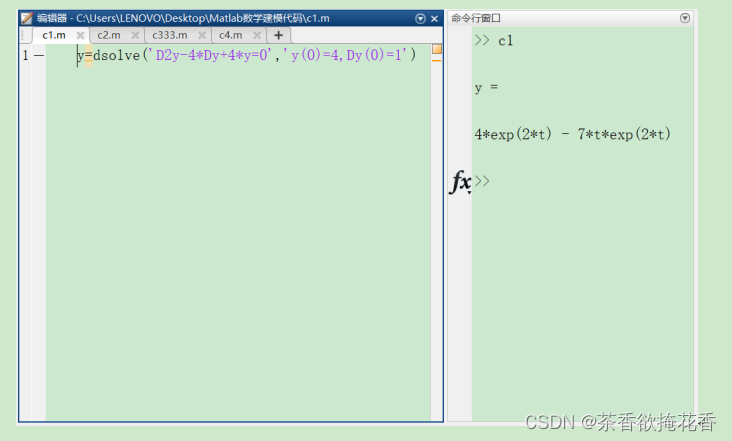Click the dsolve code on line 1
Image resolution: width=732 pixels, height=441 pixels.
[246, 56]
